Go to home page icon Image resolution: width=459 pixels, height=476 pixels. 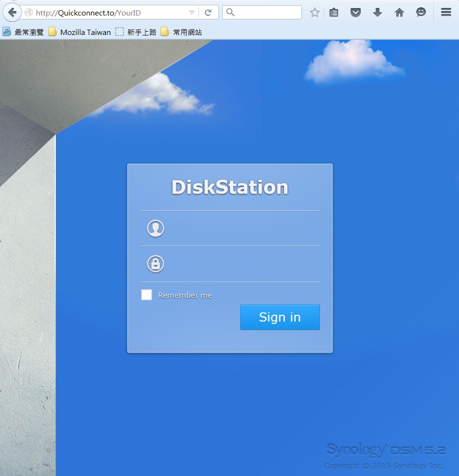pyautogui.click(x=399, y=13)
